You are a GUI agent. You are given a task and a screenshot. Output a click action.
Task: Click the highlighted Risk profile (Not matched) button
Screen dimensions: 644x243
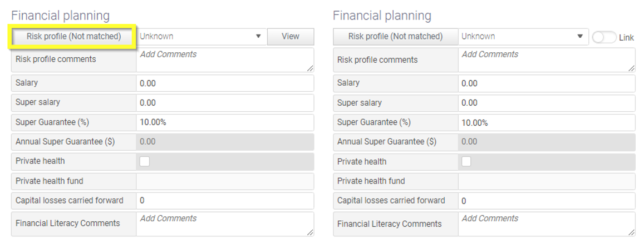click(x=73, y=37)
